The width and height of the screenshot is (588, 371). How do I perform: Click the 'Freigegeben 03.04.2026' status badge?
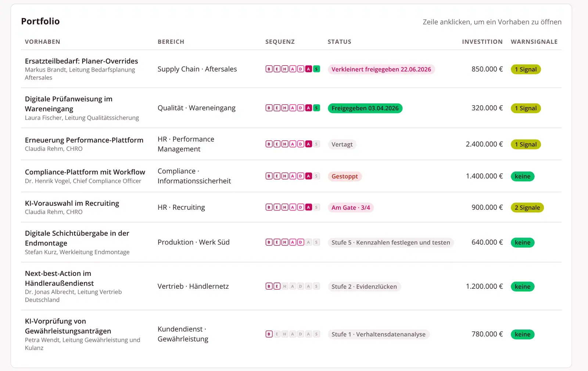(365, 108)
